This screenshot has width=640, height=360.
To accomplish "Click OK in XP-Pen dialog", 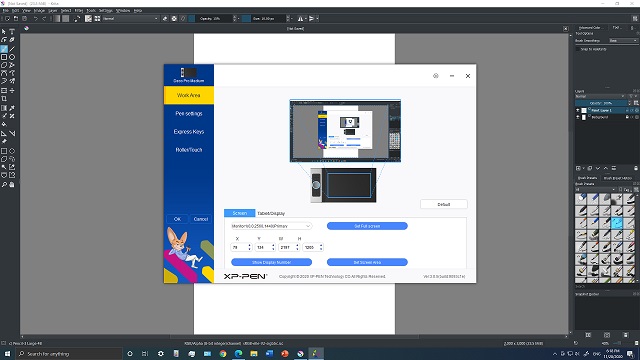I will 177,219.
